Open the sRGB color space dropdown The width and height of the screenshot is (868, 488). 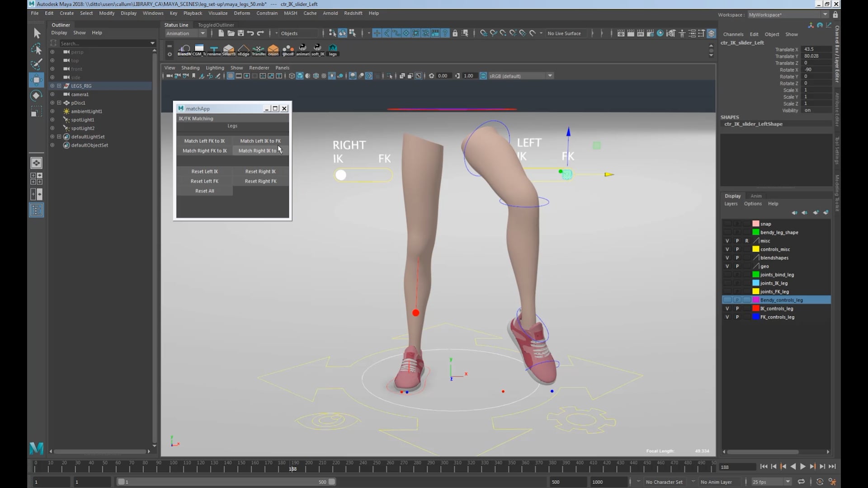[x=550, y=75]
